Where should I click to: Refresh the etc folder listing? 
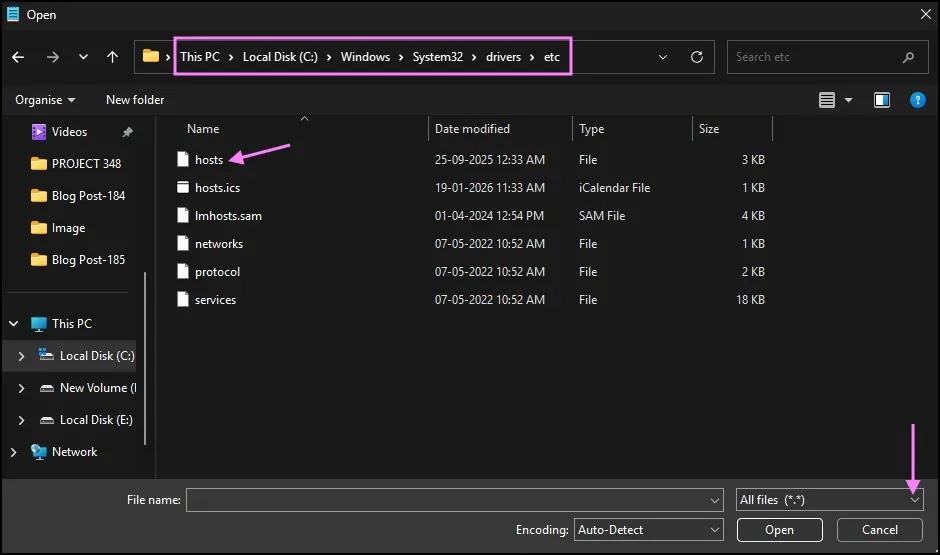pyautogui.click(x=697, y=57)
